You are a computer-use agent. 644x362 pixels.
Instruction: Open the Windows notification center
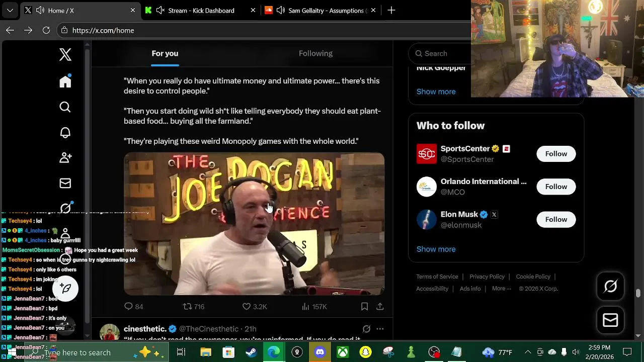coord(627,352)
